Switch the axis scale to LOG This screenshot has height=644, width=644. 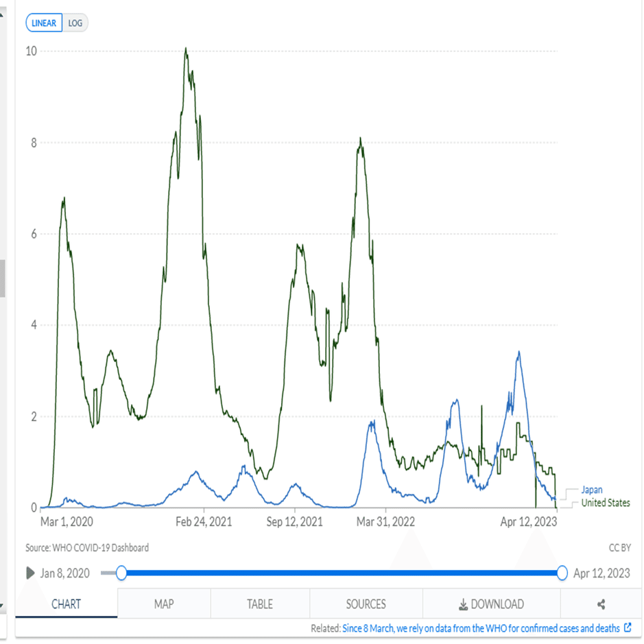tap(75, 23)
